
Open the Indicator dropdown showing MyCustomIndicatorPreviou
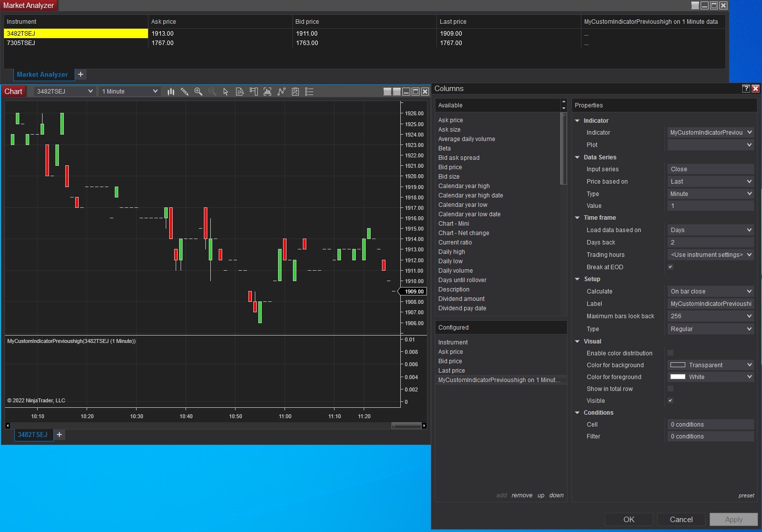tap(711, 133)
